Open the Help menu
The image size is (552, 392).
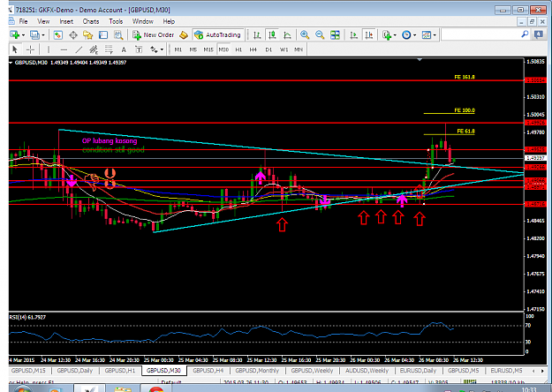coord(169,21)
